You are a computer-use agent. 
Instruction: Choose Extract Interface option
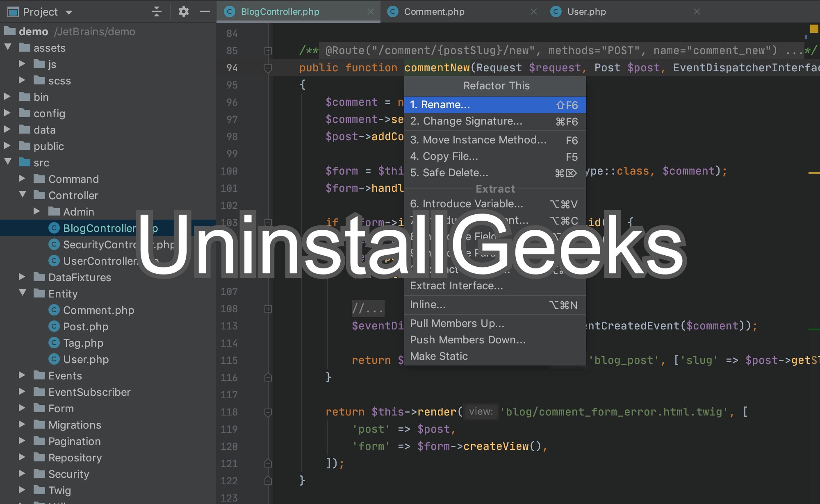point(495,286)
